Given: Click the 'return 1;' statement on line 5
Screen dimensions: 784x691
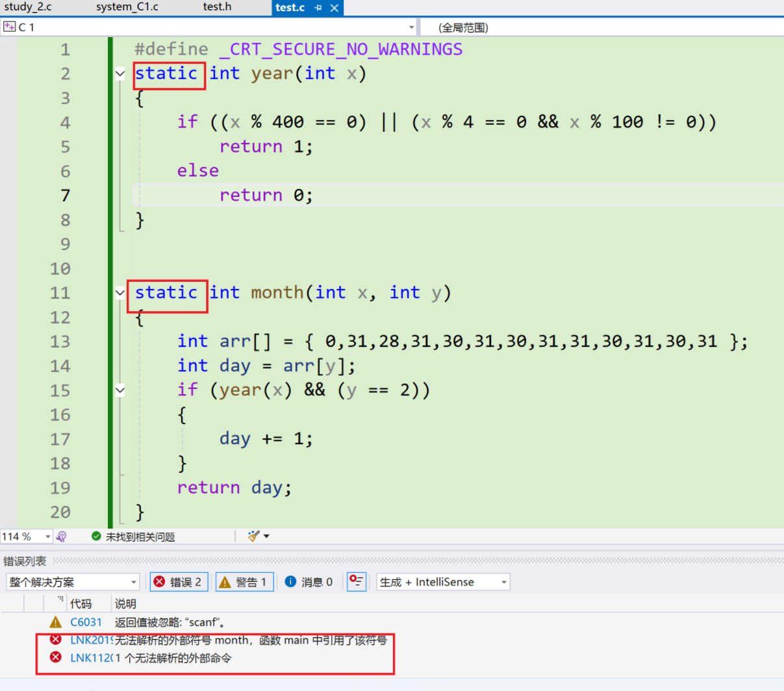Looking at the screenshot, I should [x=266, y=147].
